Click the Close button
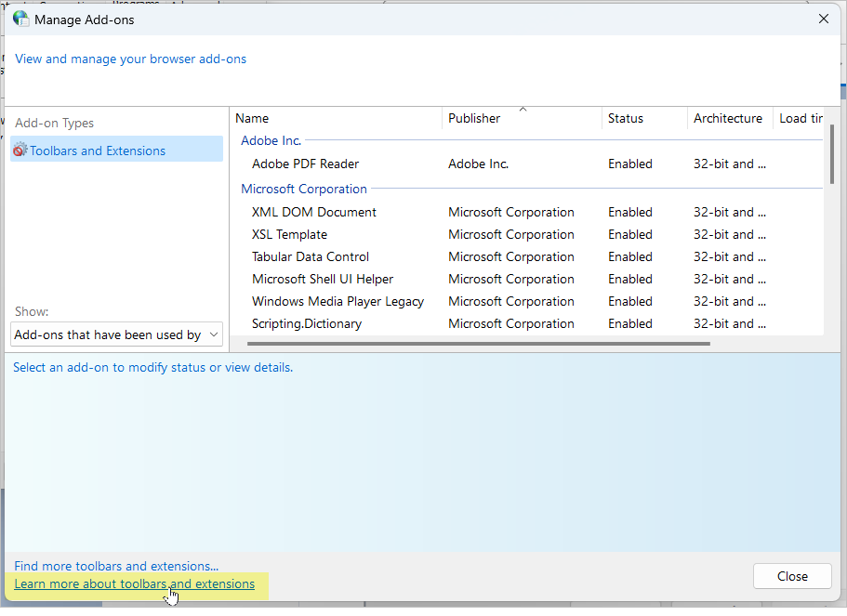The height and width of the screenshot is (616, 847). point(792,576)
